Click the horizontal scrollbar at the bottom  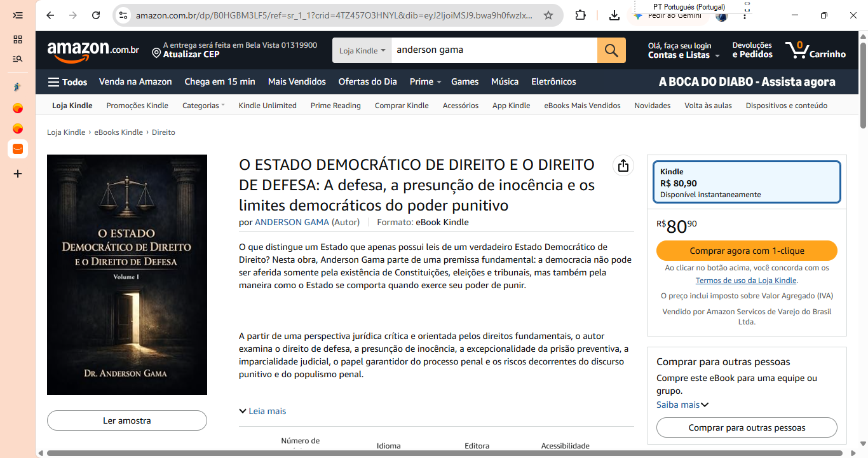coord(446,453)
